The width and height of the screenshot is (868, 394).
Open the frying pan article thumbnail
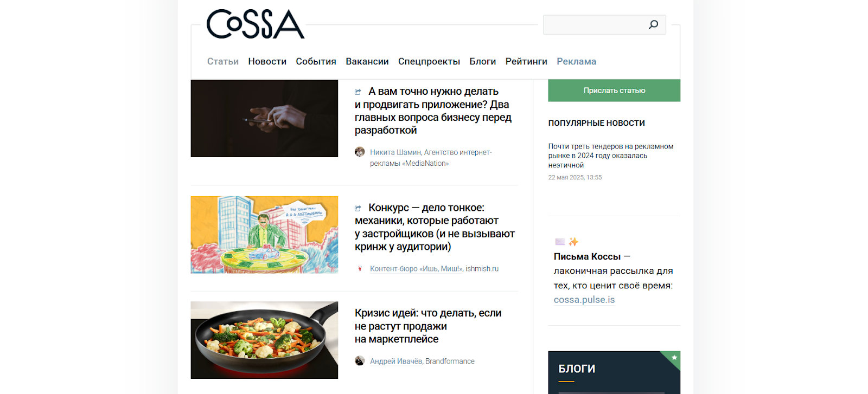click(264, 340)
